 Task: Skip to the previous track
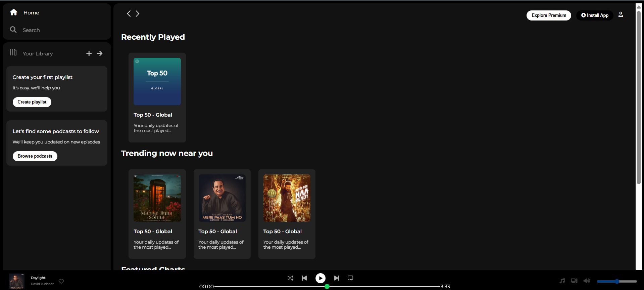coord(304,278)
